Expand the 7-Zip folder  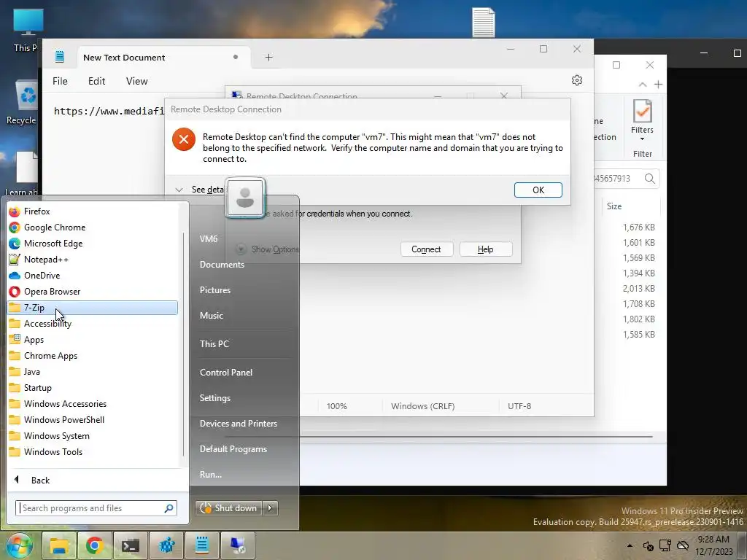(93, 308)
